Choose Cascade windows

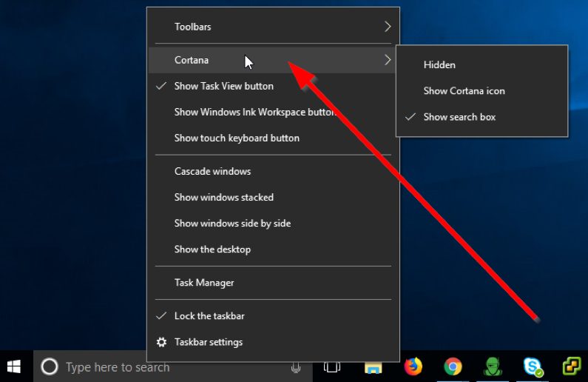tap(273, 171)
